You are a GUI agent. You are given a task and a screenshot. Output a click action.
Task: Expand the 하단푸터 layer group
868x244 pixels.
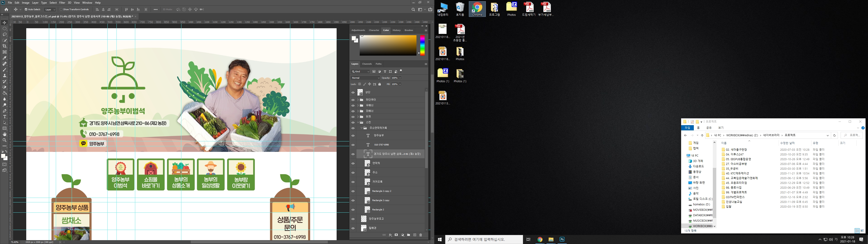358,100
